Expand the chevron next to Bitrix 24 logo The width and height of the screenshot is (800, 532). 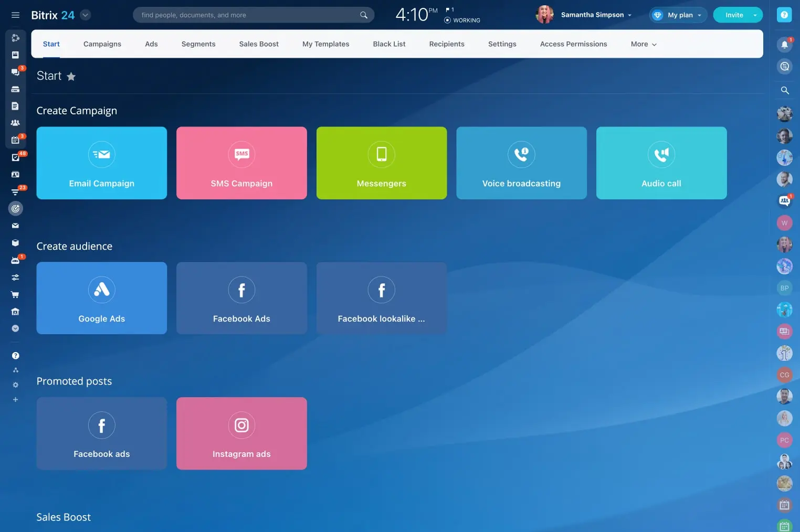point(85,15)
